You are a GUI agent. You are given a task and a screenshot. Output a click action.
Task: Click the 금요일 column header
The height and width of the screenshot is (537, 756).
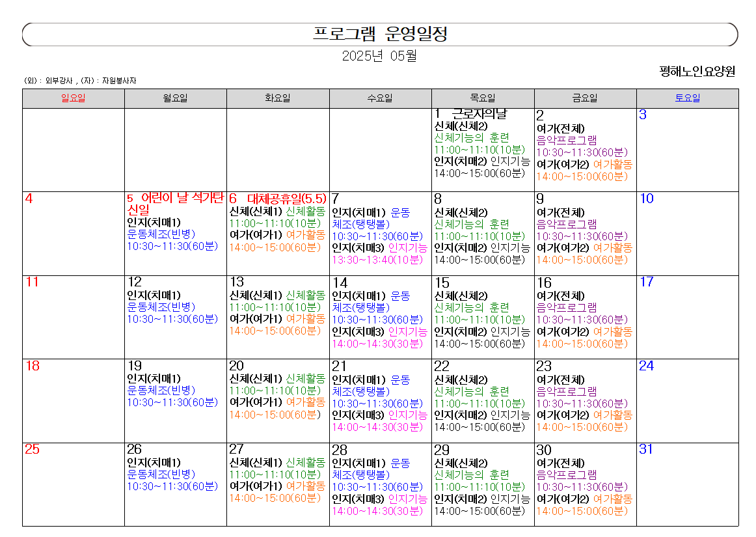pyautogui.click(x=585, y=98)
